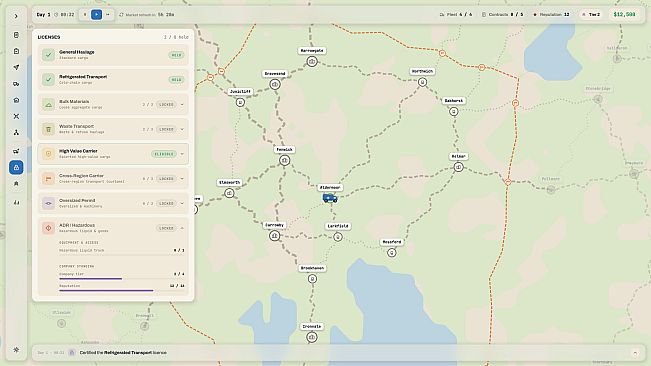
Task: Expand the sidebar with top chevron
Action: pos(16,17)
